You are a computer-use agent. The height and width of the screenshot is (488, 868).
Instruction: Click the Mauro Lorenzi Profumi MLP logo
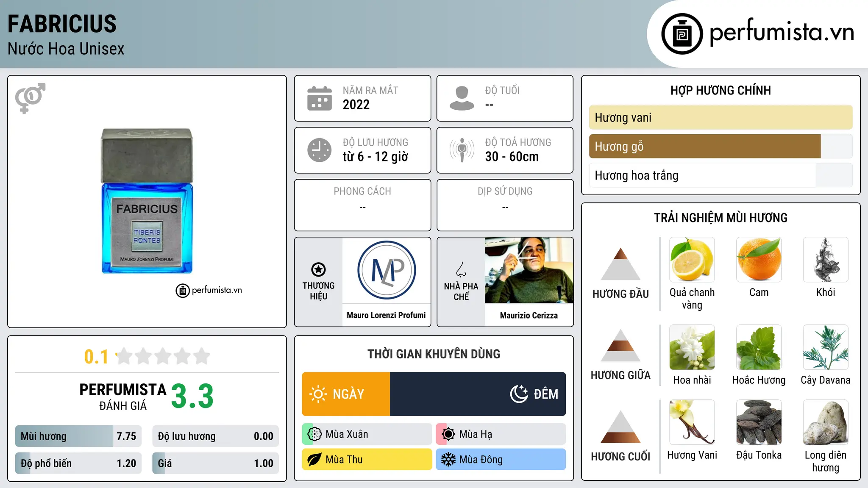pyautogui.click(x=387, y=270)
